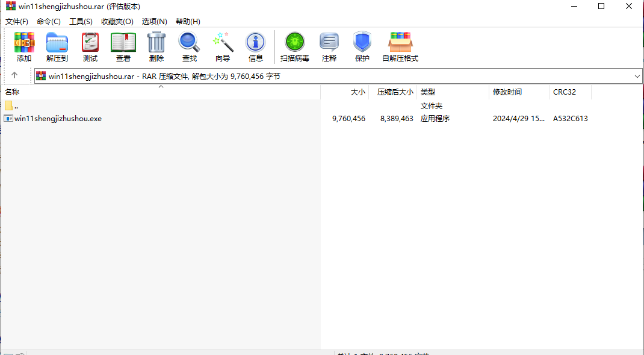644x355 pixels.
Task: Click the WinRAR icon in title bar
Action: (x=11, y=6)
